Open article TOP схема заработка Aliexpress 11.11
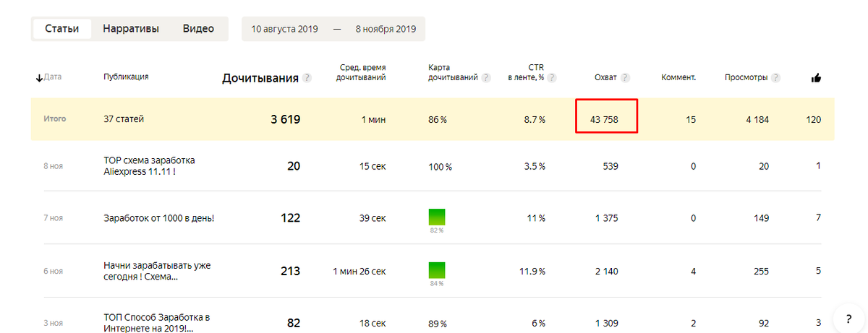The height and width of the screenshot is (333, 868). click(150, 166)
